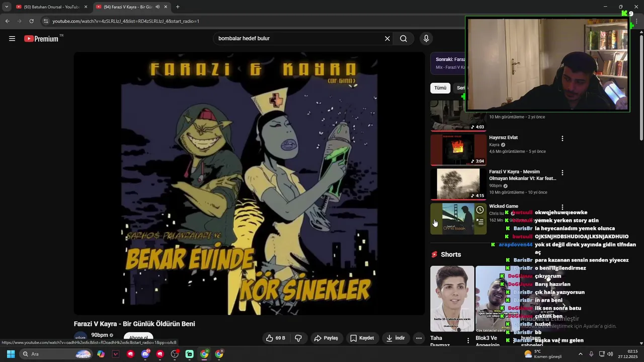Click the video player artwork

pyautogui.click(x=250, y=184)
